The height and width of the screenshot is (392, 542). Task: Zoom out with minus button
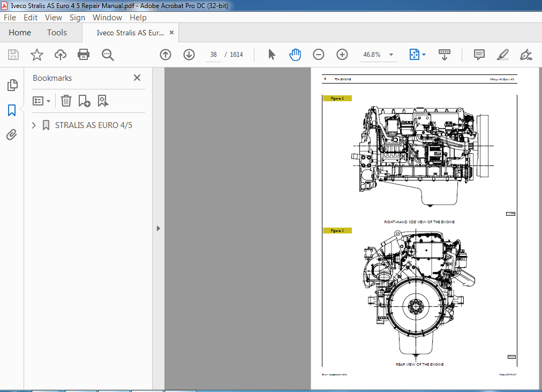click(x=318, y=55)
